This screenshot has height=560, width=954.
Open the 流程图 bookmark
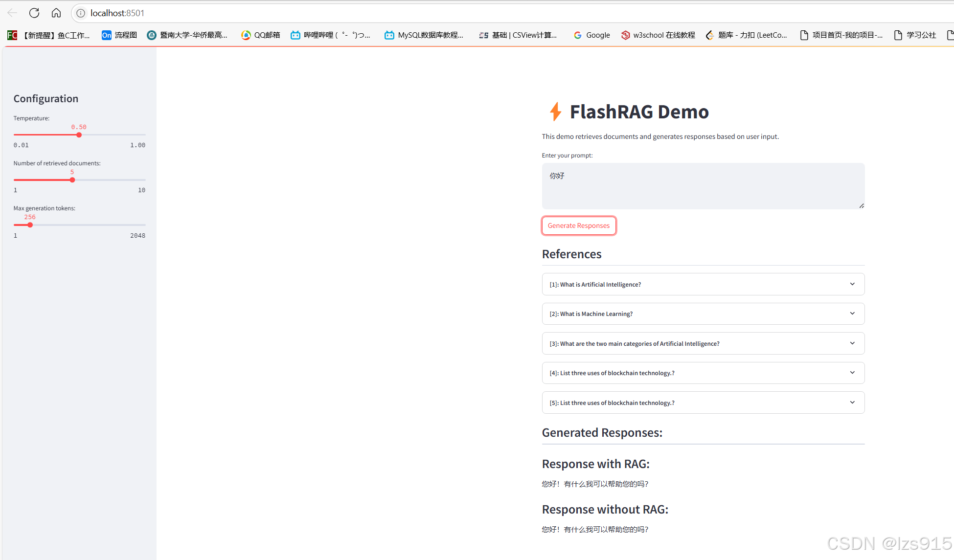tap(119, 35)
